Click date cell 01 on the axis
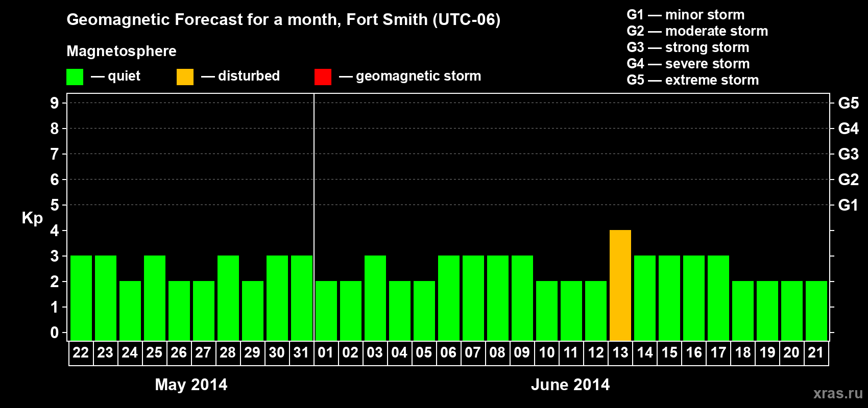 tap(326, 353)
